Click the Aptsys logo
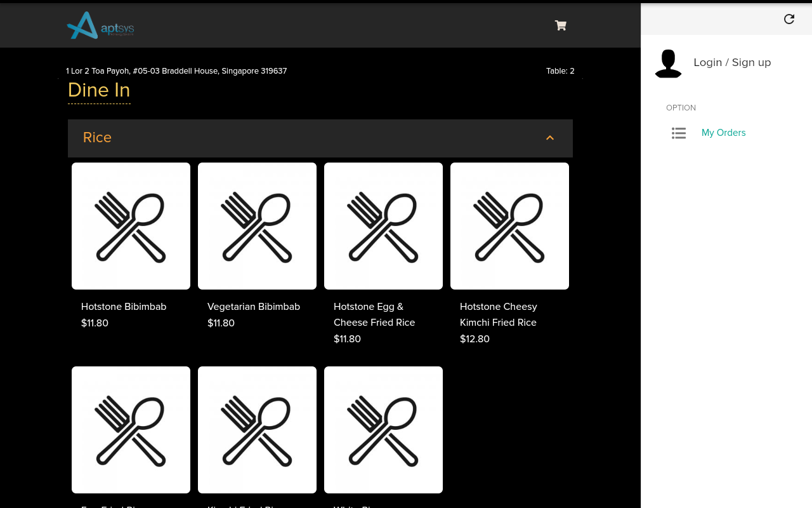The height and width of the screenshot is (508, 812). tap(100, 26)
